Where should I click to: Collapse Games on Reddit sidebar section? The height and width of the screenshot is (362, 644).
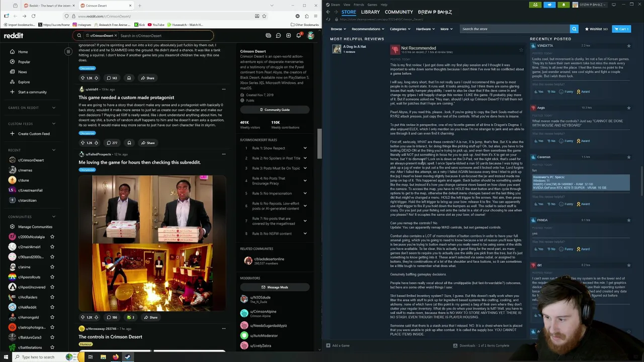(x=54, y=108)
